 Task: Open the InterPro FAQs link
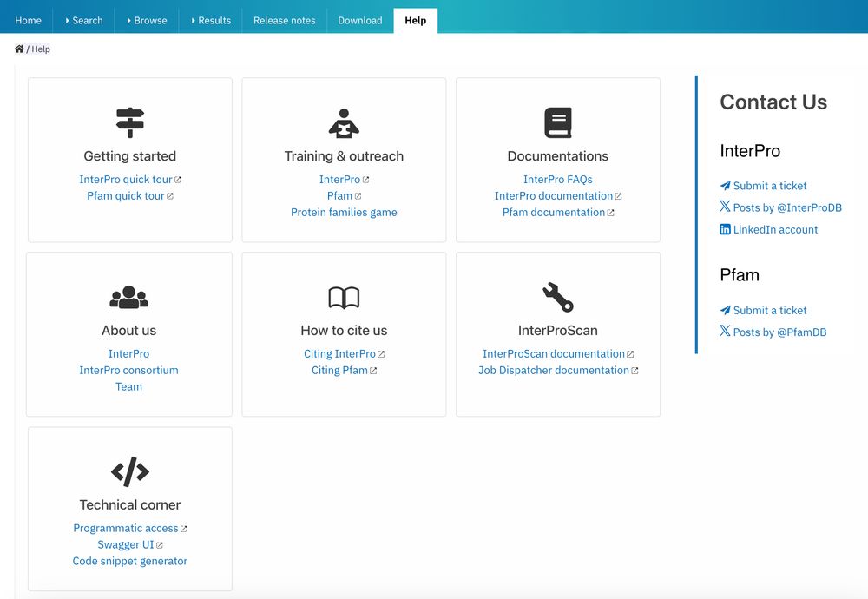coord(558,180)
